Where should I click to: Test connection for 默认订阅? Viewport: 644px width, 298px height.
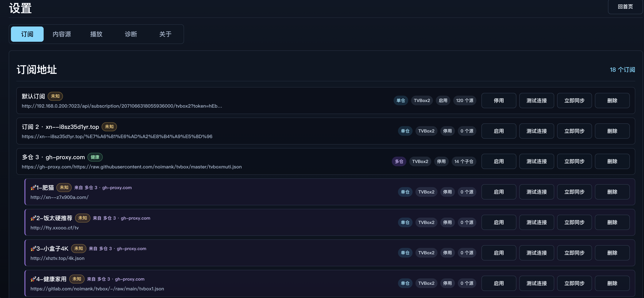click(x=537, y=101)
